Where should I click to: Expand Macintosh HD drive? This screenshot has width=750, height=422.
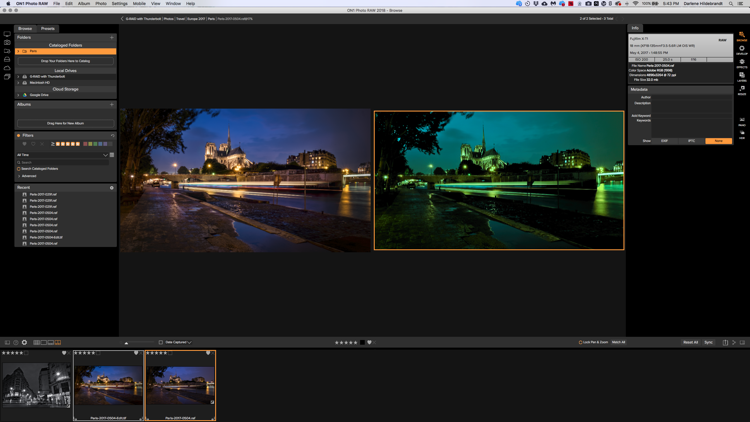(x=19, y=83)
